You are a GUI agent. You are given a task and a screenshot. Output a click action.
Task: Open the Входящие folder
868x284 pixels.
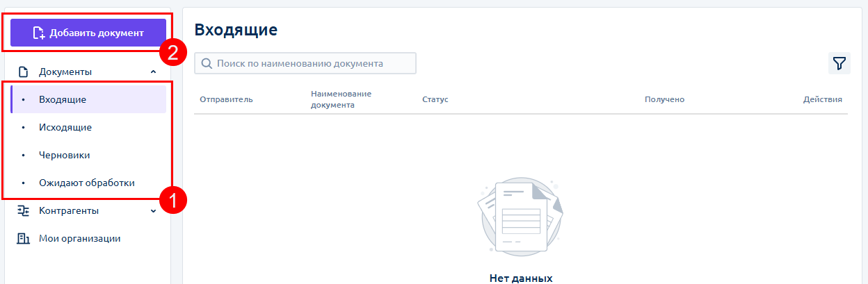[88, 99]
